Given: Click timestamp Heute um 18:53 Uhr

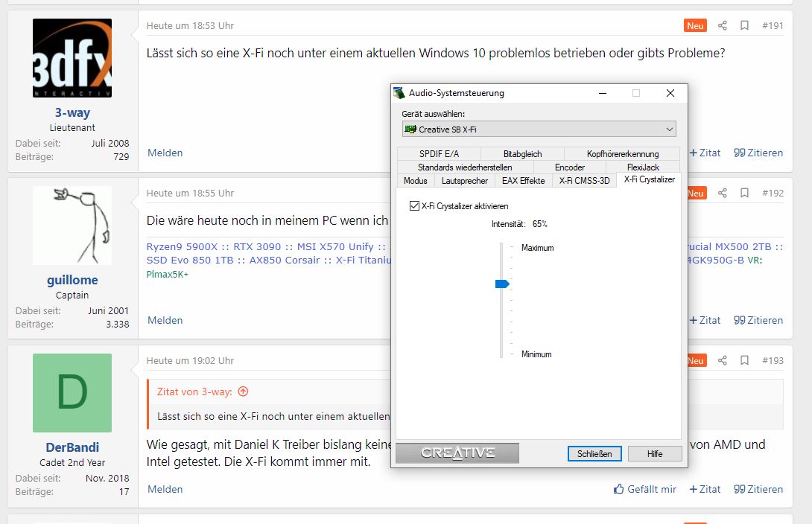Looking at the screenshot, I should 190,25.
